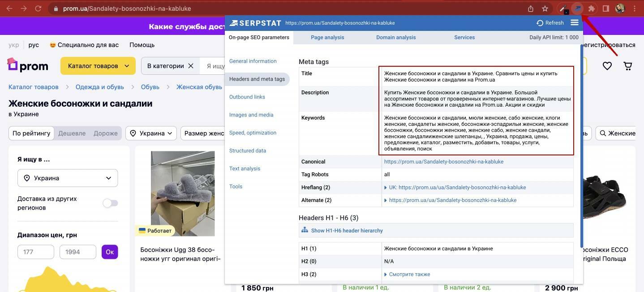644x292 pixels.
Task: Open 'Каталог товаров' breadcrumb link
Action: [34, 87]
